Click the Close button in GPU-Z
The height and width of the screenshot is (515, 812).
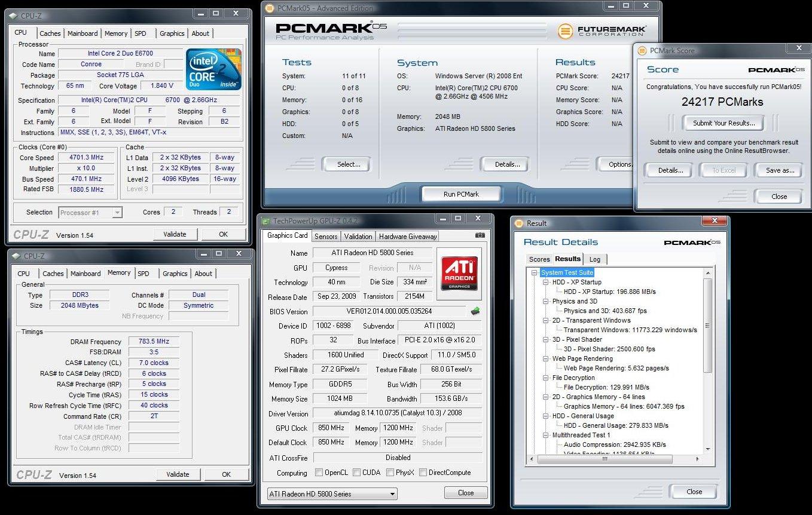point(466,493)
